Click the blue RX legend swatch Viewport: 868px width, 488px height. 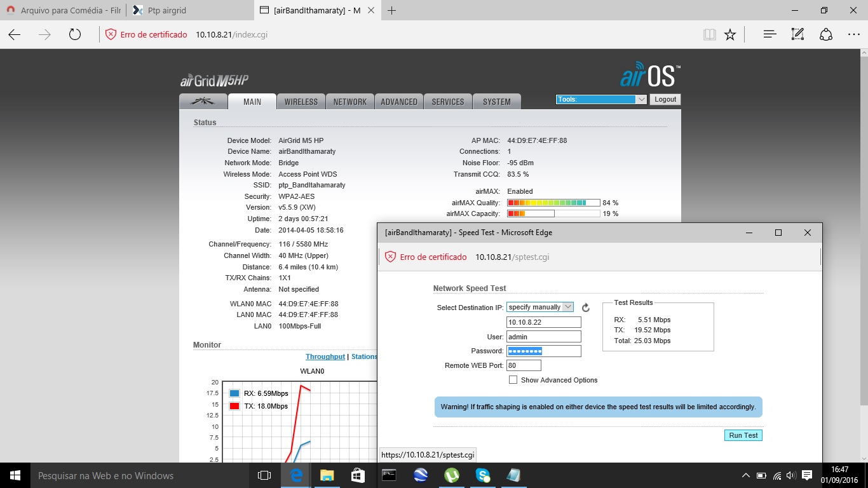tap(234, 393)
